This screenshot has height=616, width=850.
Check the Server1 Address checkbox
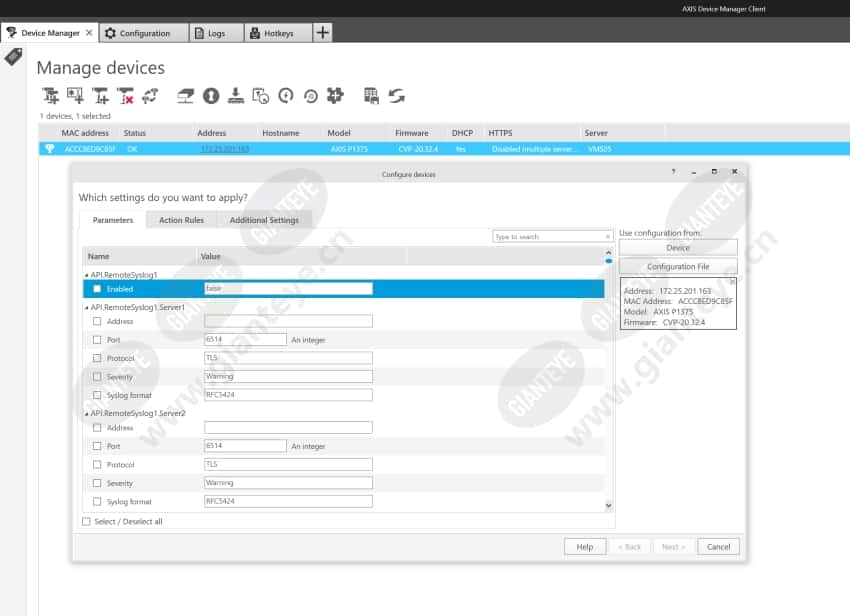(97, 321)
